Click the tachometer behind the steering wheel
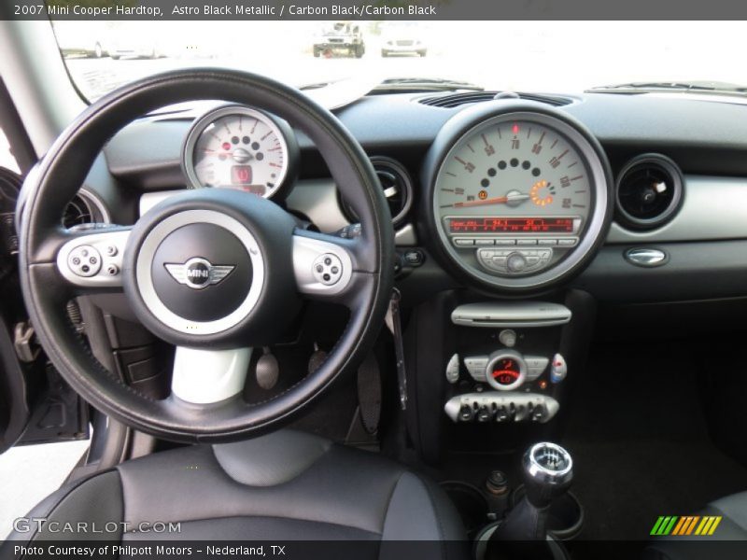The image size is (747, 560). 241,153
